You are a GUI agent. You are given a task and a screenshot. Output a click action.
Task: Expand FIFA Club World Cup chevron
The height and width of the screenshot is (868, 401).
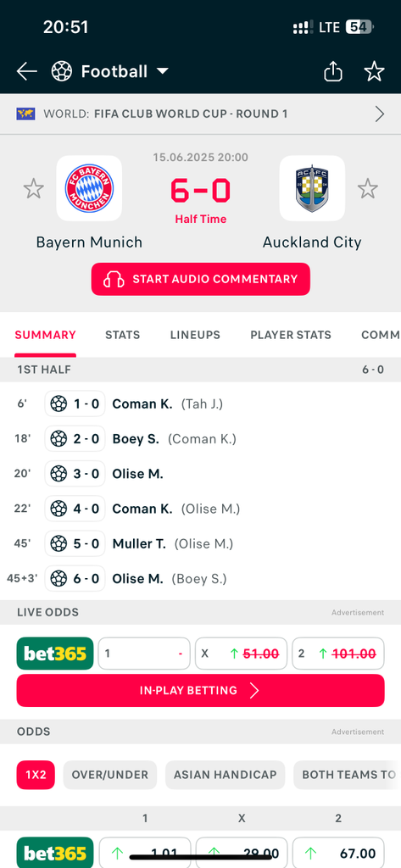[380, 114]
